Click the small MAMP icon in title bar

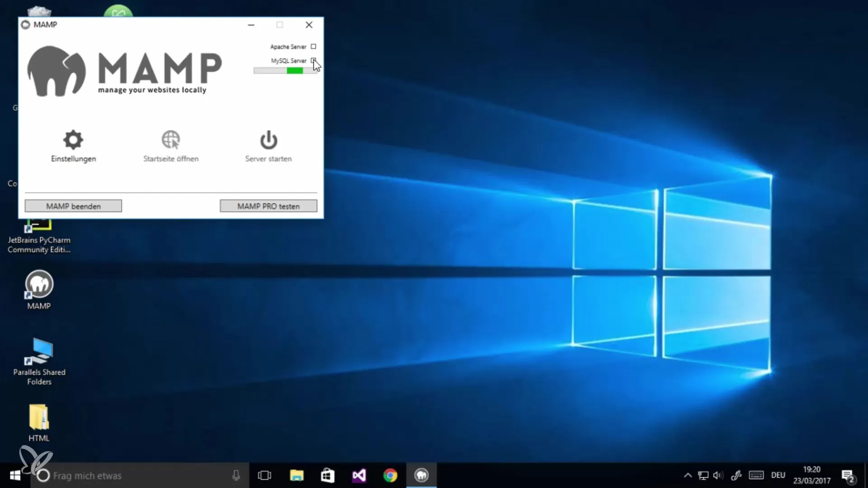pos(25,24)
